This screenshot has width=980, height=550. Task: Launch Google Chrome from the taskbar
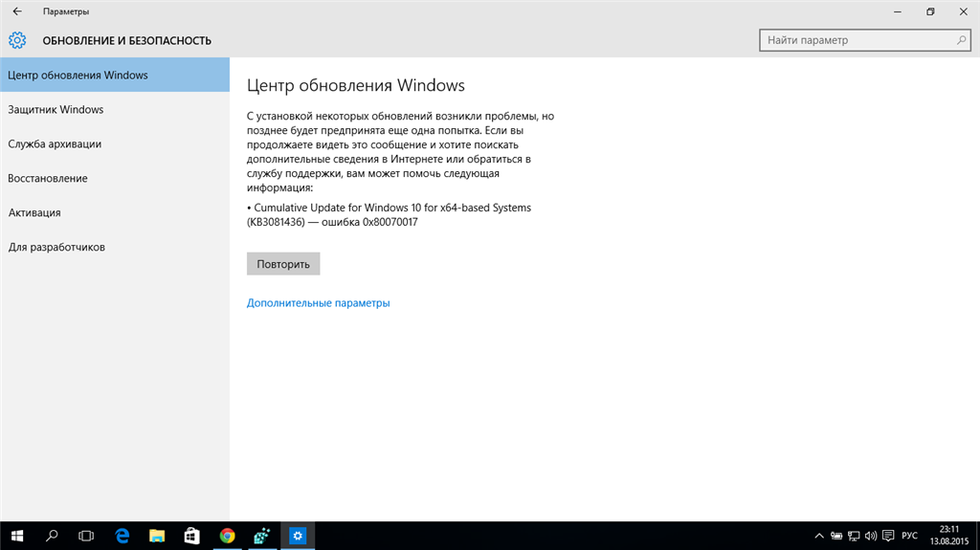coord(228,536)
